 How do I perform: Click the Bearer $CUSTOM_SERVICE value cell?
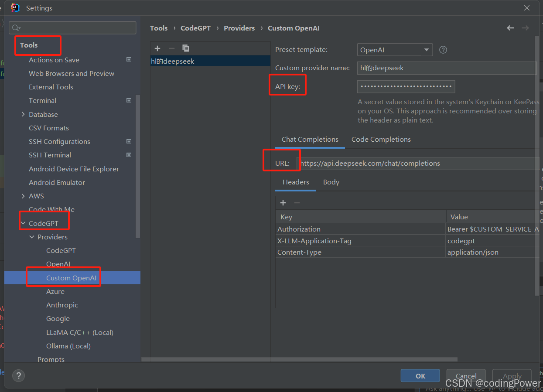click(492, 229)
